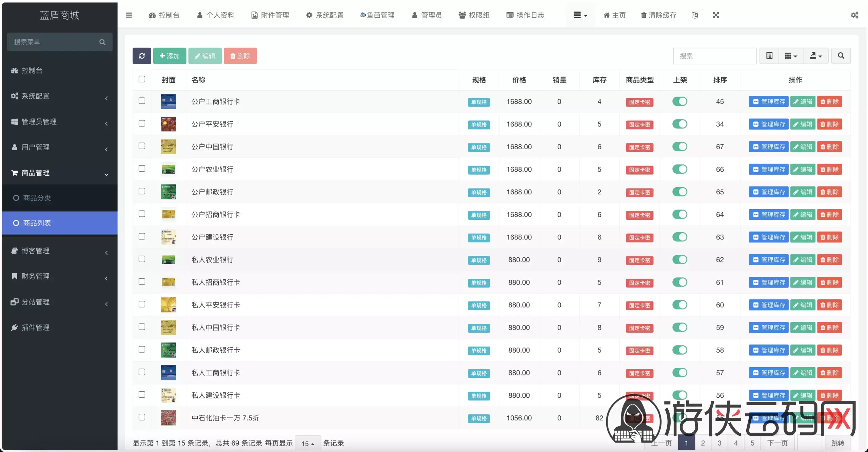Check the select-all checkbox in header
Image resolution: width=868 pixels, height=452 pixels.
point(142,79)
